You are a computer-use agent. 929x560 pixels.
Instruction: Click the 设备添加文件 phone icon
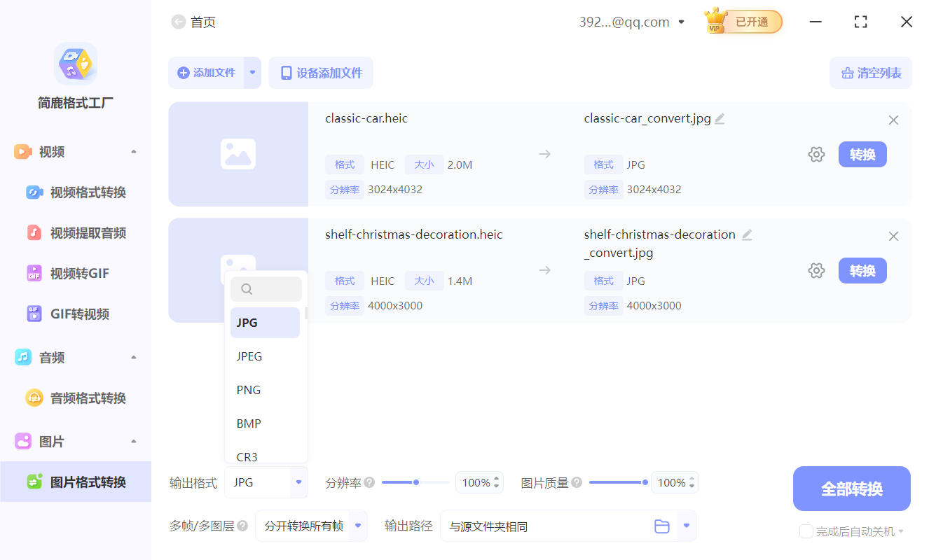click(x=287, y=72)
